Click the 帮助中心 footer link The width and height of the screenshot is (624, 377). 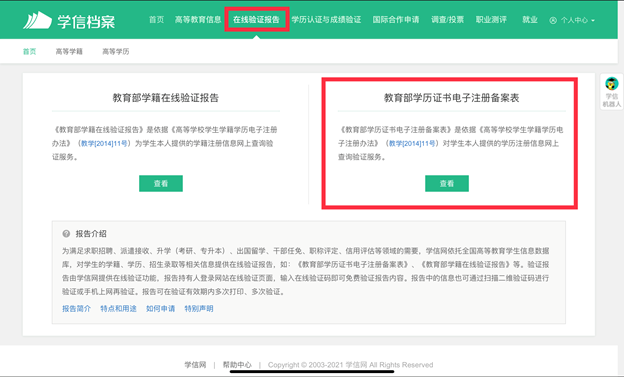coord(237,365)
